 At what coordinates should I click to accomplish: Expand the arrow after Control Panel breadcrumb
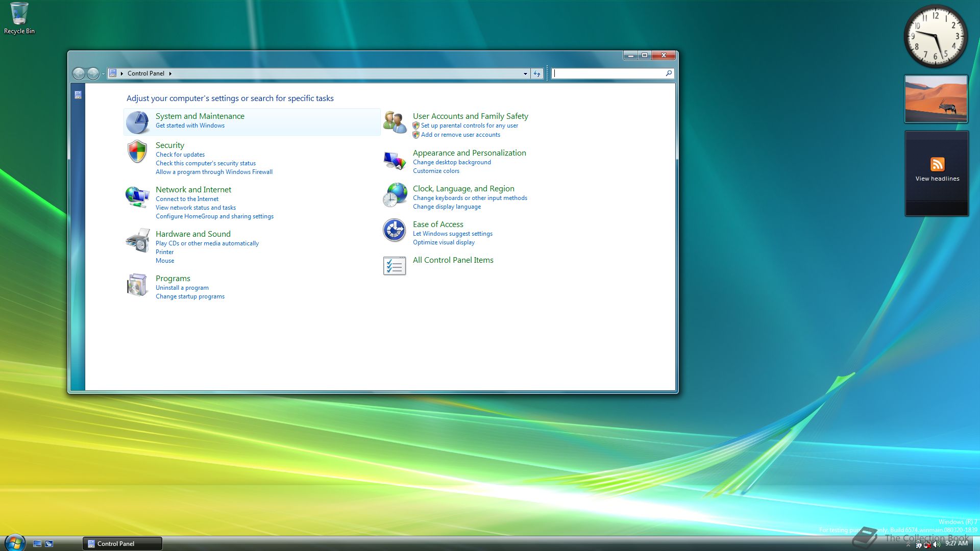click(170, 73)
